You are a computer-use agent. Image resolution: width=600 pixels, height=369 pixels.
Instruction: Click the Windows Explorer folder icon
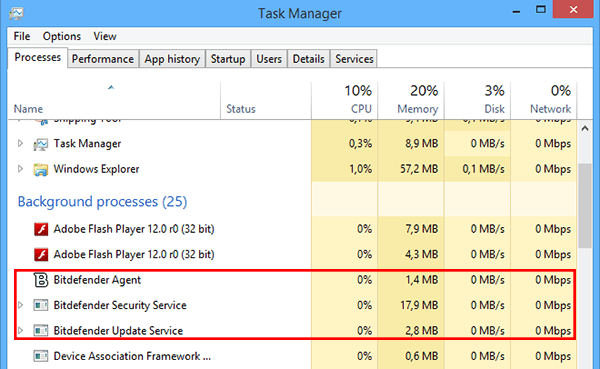41,169
